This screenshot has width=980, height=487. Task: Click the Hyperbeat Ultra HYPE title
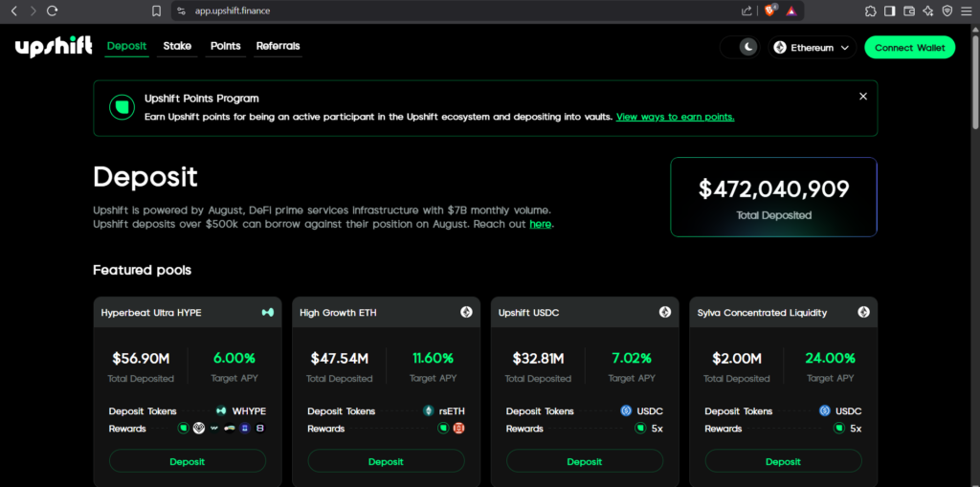[151, 313]
